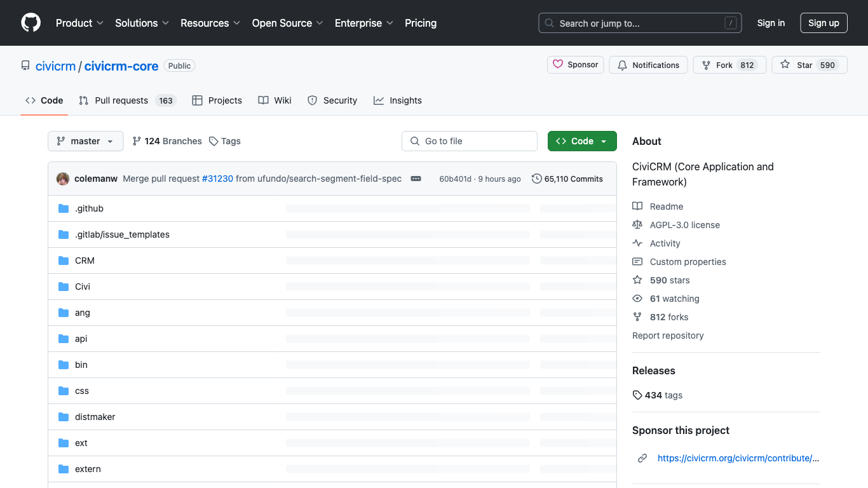Open pull request #31230 link

pos(217,179)
